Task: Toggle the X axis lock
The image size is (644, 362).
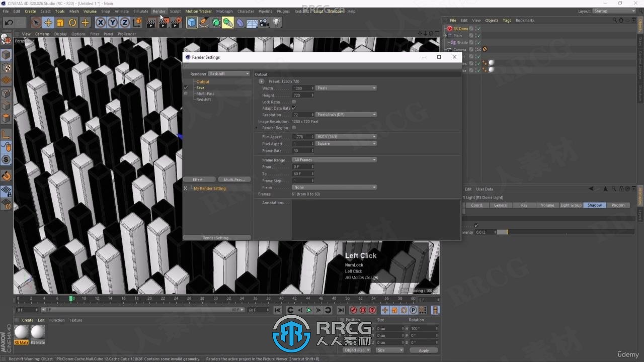Action: [x=100, y=23]
